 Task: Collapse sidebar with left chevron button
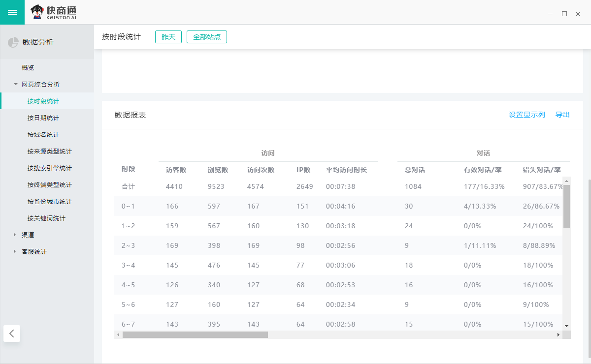12,333
